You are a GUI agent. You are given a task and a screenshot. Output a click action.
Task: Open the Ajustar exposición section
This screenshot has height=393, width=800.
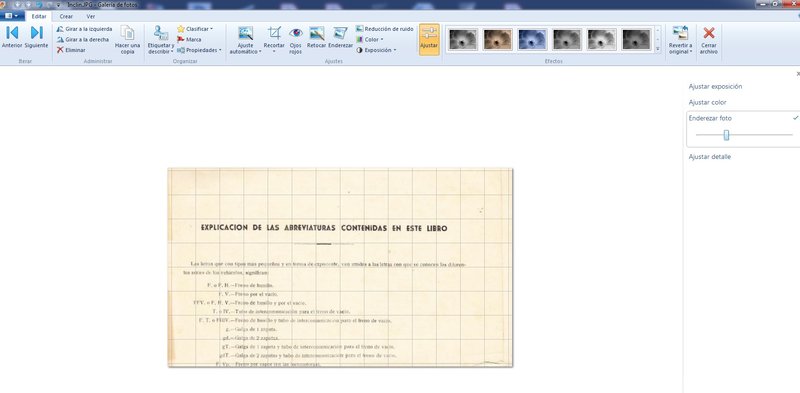(715, 86)
